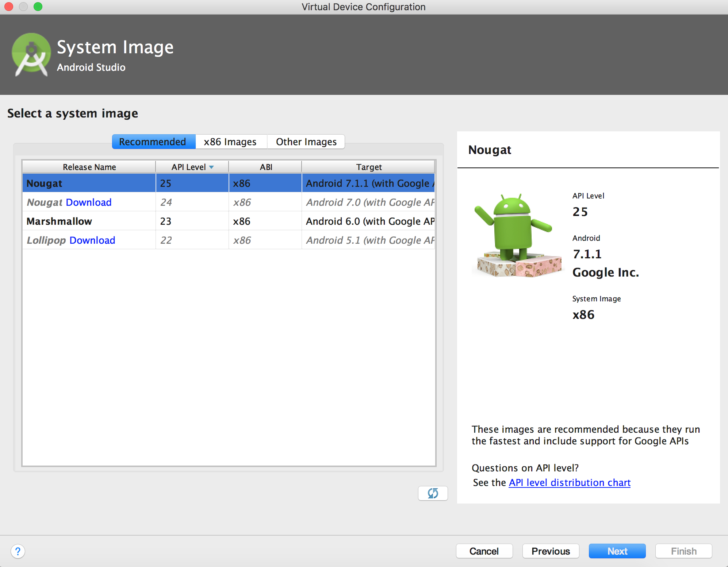Click the Release Name column header
Image resolution: width=728 pixels, height=567 pixels.
89,167
